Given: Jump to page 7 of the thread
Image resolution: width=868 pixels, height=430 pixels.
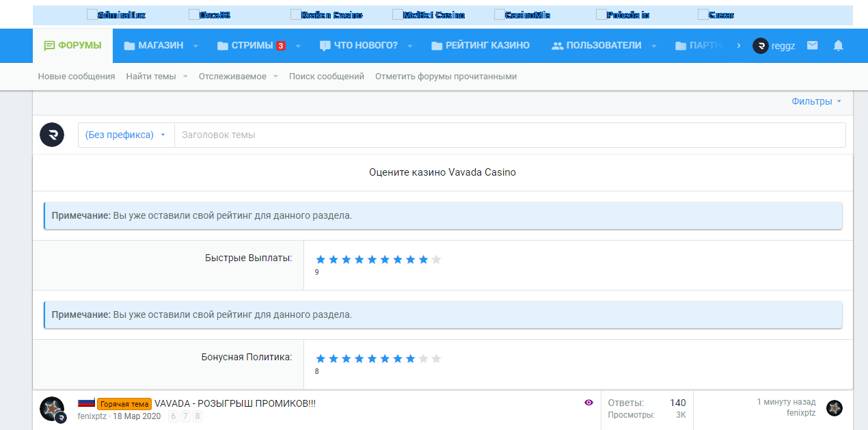Looking at the screenshot, I should coord(185,416).
